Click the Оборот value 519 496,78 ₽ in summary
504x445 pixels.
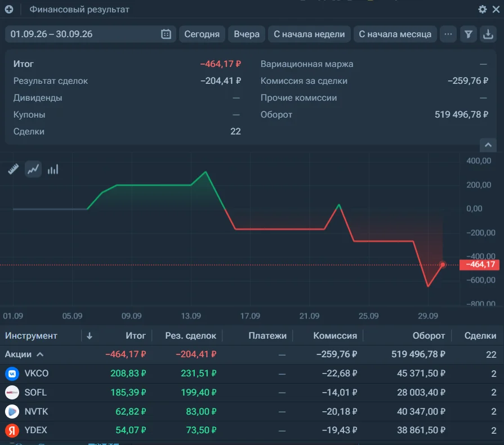point(461,115)
